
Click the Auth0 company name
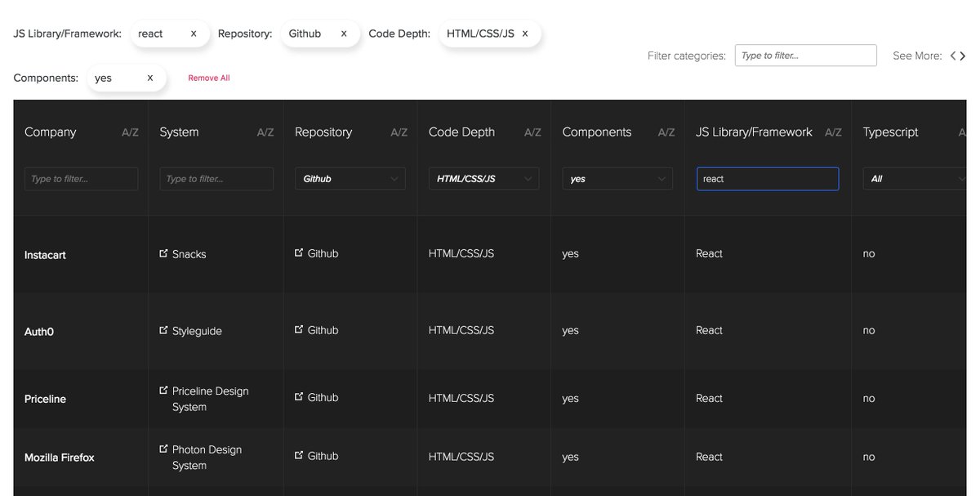(x=39, y=332)
